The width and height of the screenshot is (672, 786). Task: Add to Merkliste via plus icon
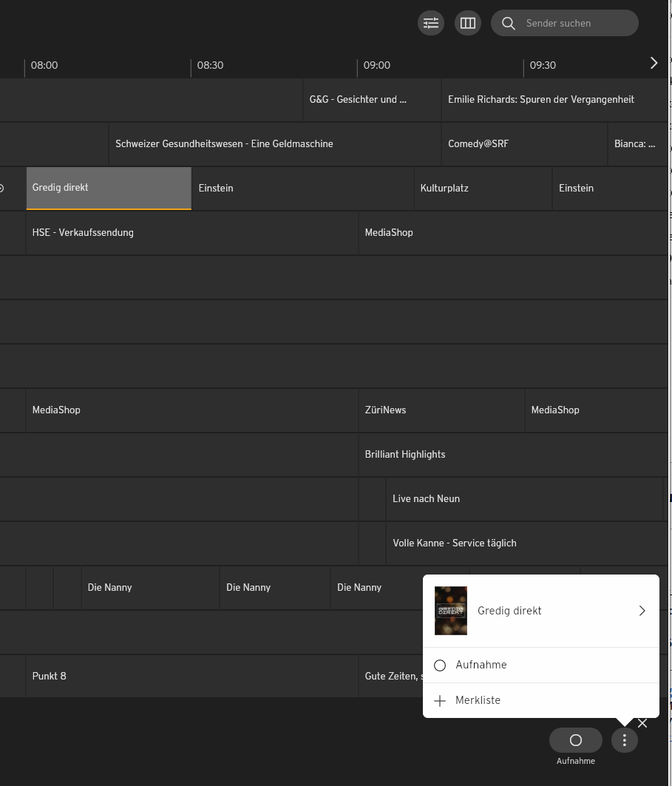click(440, 701)
